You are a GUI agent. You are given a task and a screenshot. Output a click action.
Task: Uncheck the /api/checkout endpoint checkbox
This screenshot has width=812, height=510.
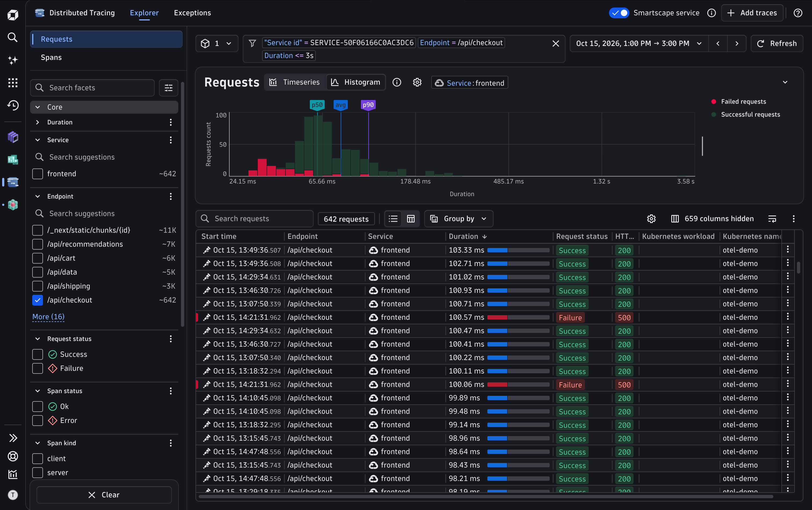(x=37, y=300)
